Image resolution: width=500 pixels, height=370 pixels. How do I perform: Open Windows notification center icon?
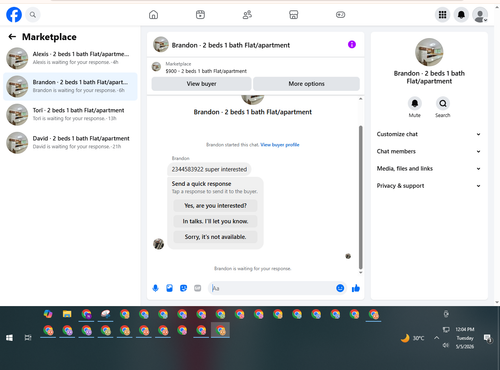(488, 338)
